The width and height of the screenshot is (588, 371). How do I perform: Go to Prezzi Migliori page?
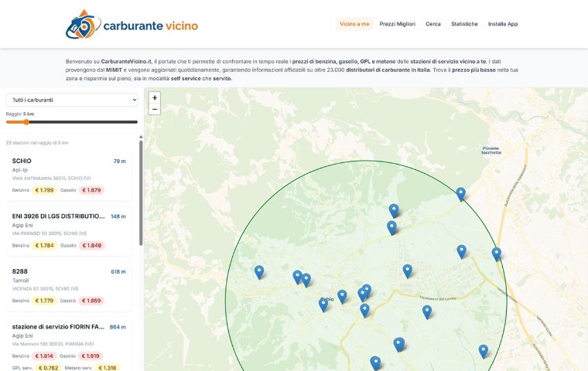(x=397, y=24)
